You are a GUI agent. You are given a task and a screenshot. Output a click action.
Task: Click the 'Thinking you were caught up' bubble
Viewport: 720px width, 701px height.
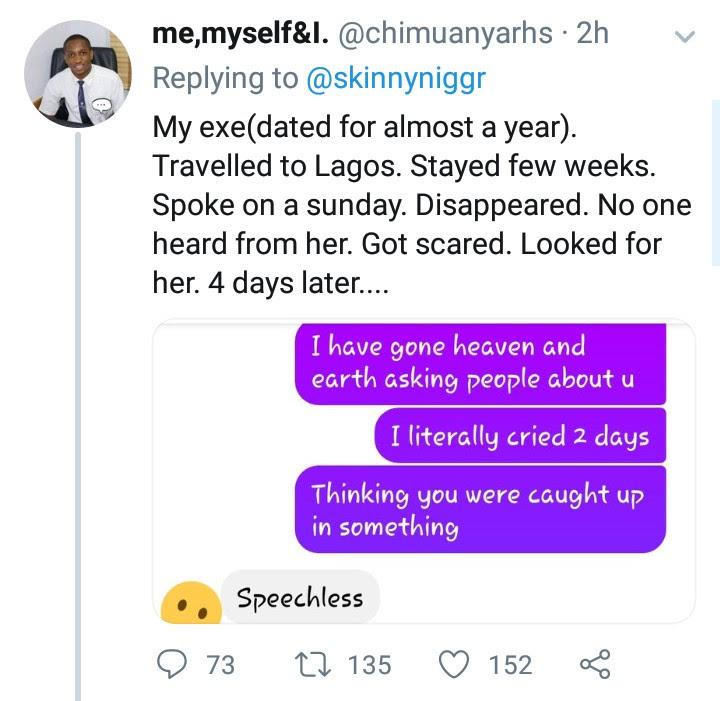(x=480, y=510)
